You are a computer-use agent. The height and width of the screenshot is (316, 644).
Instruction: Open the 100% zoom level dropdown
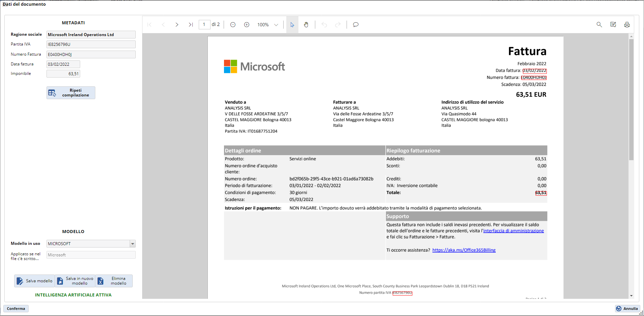pos(276,25)
